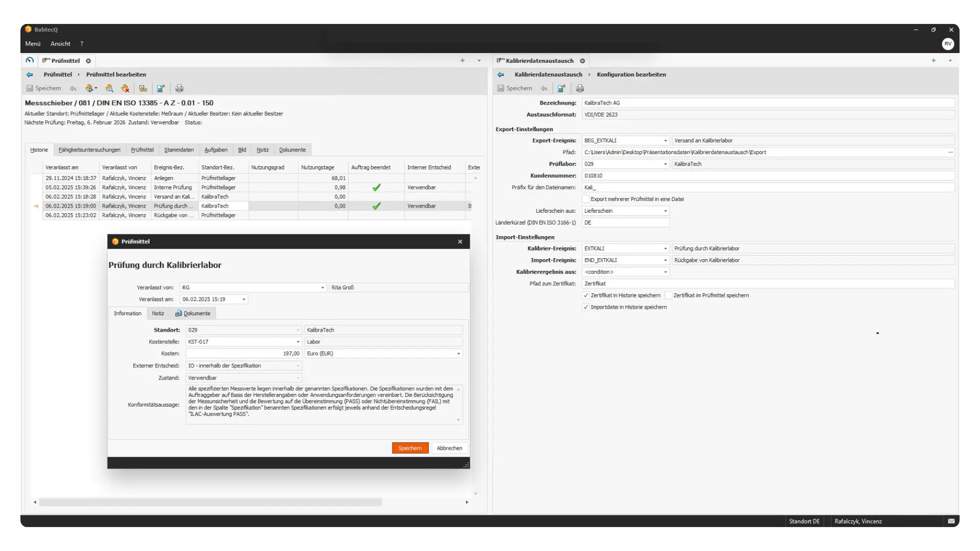Screen dimensions: 980x551
Task: Expand the Export-Ereignis dropdown
Action: [665, 140]
